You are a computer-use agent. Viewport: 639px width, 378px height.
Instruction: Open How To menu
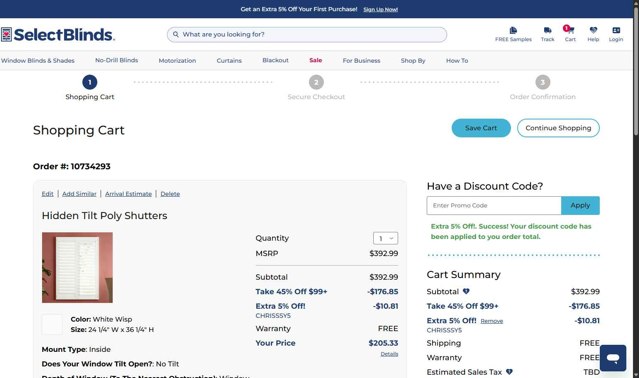pos(457,60)
